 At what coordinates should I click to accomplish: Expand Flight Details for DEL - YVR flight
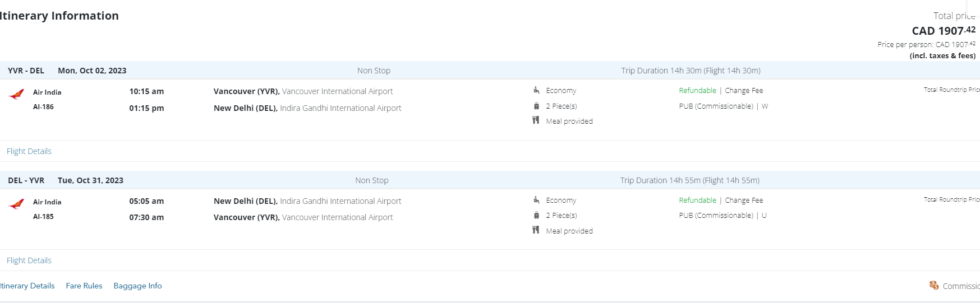tap(29, 260)
